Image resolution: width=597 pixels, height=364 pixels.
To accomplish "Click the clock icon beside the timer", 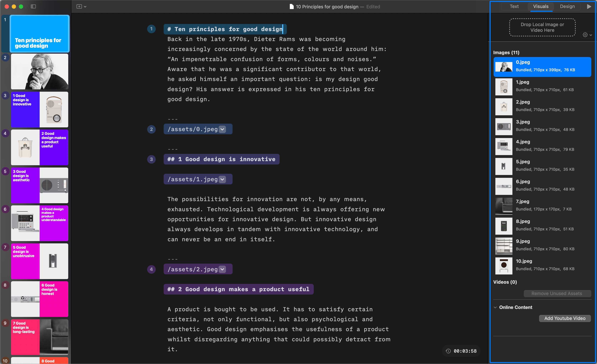I will coord(448,351).
